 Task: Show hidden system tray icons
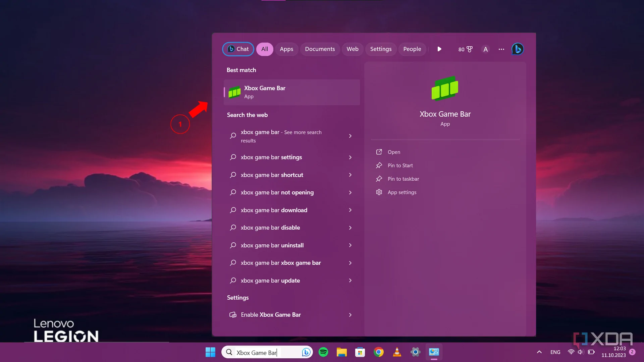pyautogui.click(x=539, y=352)
